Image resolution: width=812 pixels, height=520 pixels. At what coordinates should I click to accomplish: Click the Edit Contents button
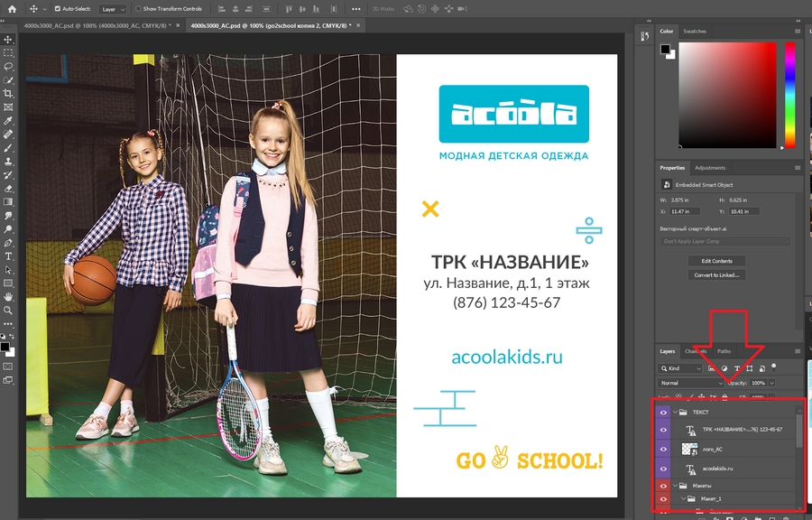[x=716, y=261]
